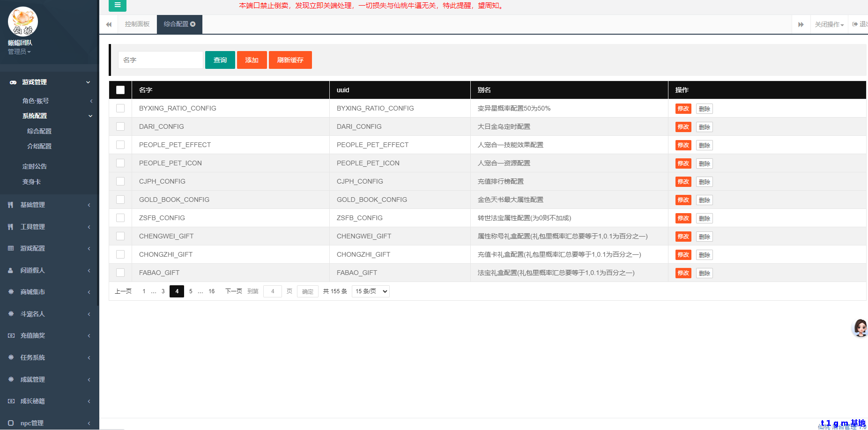Open the 15 条/页 page size dropdown

371,291
